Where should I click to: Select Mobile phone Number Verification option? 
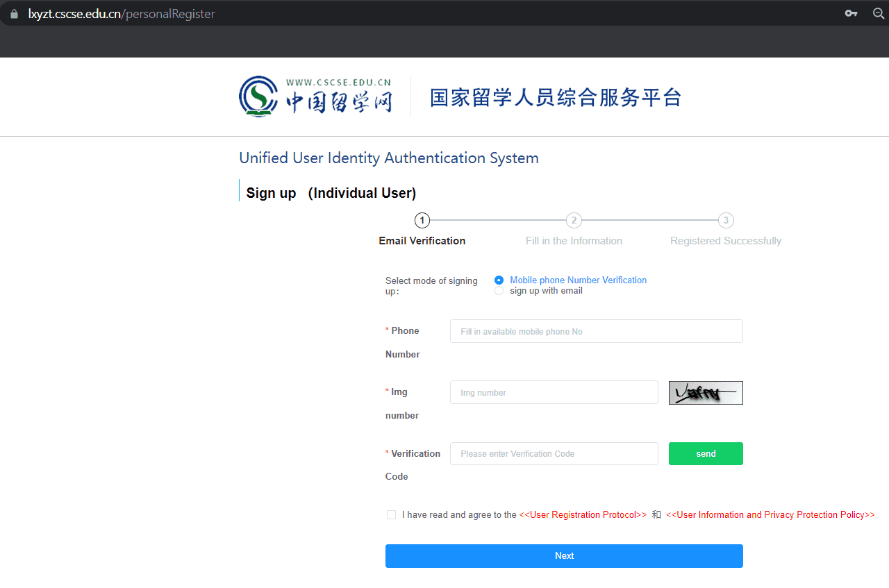coord(499,280)
